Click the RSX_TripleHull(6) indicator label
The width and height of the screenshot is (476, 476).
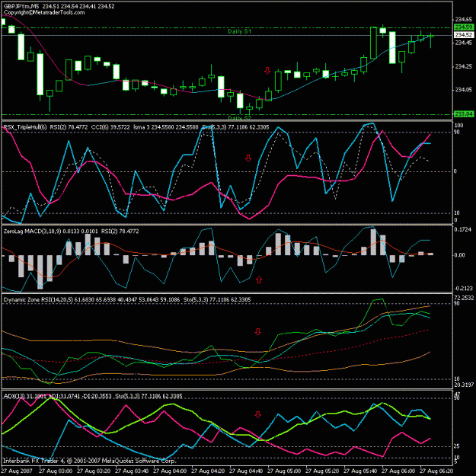pos(25,127)
